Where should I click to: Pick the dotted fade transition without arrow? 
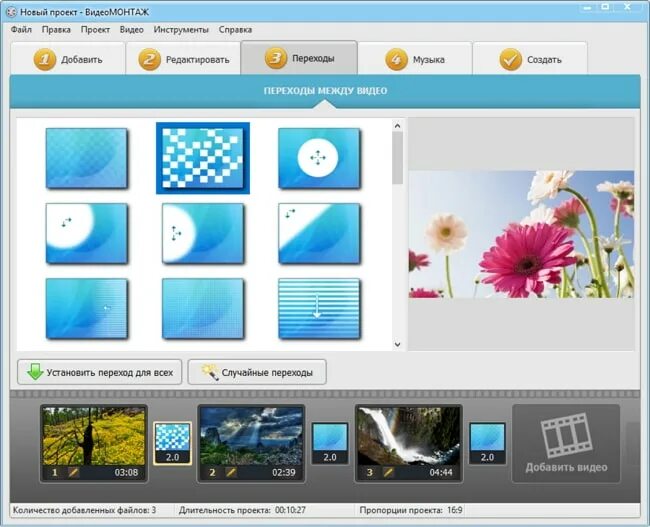[x=203, y=308]
